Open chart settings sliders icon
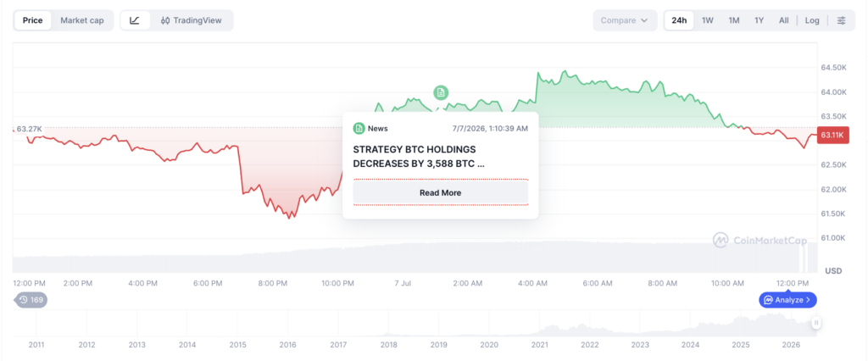 (842, 20)
